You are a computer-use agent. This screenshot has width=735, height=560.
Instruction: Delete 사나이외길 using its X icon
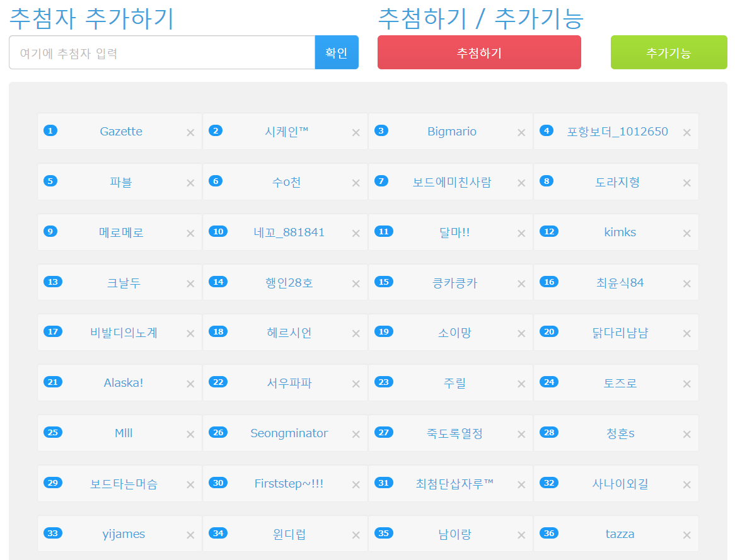[686, 485]
